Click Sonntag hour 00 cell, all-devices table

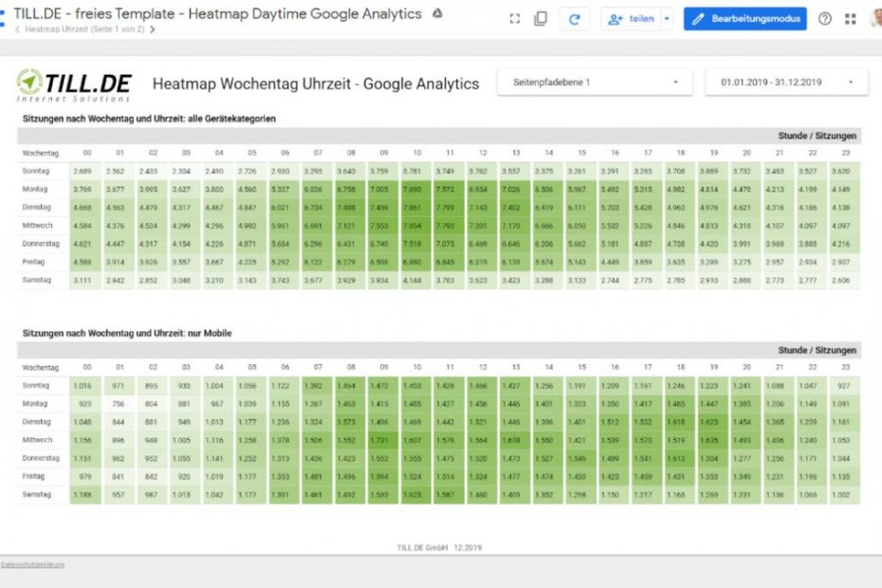point(85,171)
